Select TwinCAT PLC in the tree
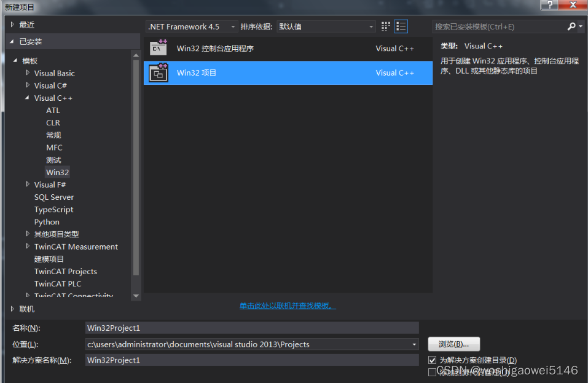 tap(57, 283)
